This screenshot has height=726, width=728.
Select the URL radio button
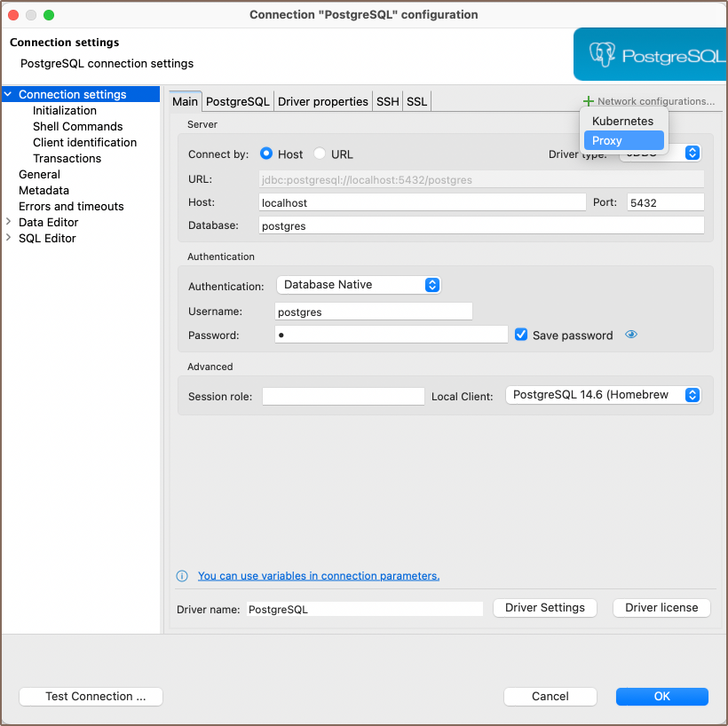point(320,154)
